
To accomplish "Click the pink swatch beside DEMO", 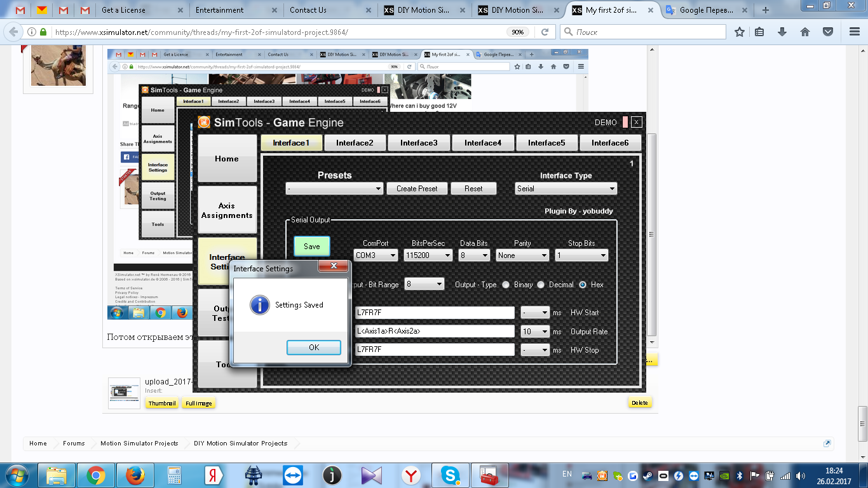I will (x=625, y=123).
